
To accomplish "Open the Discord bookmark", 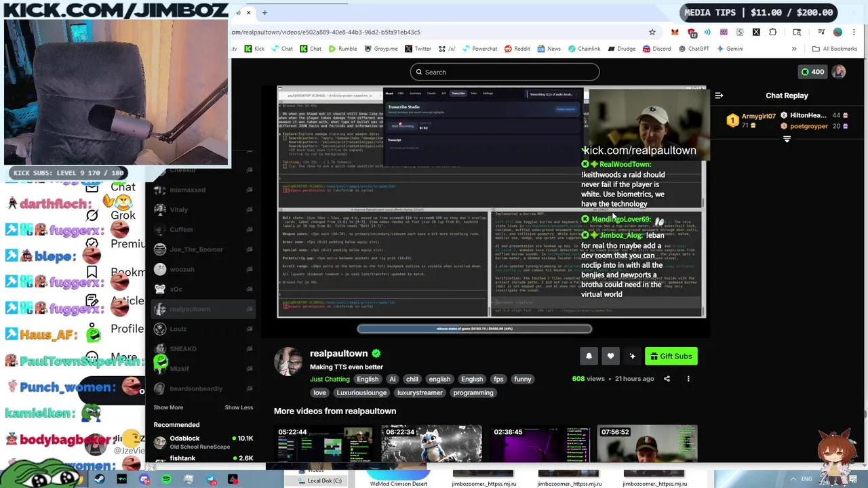I will [x=656, y=49].
